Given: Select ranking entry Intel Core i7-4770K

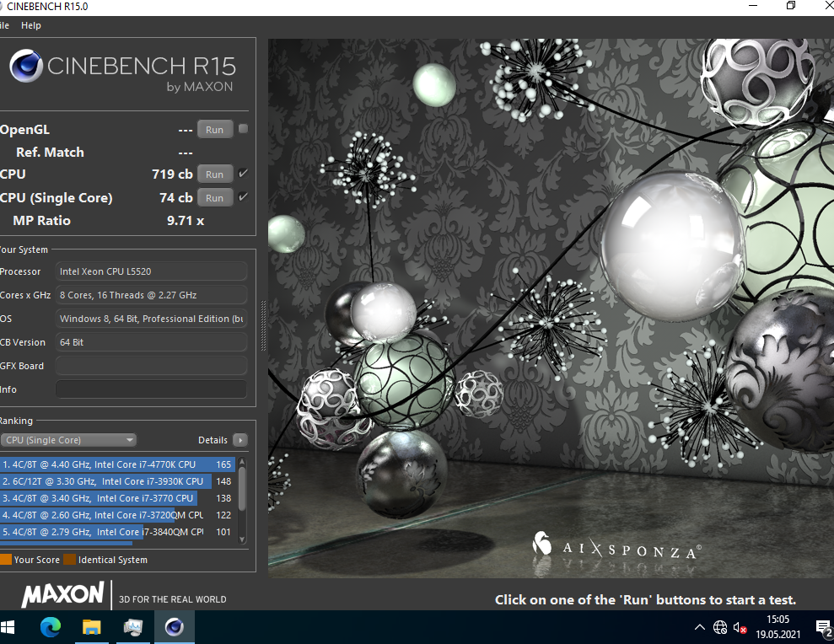Looking at the screenshot, I should 117,464.
